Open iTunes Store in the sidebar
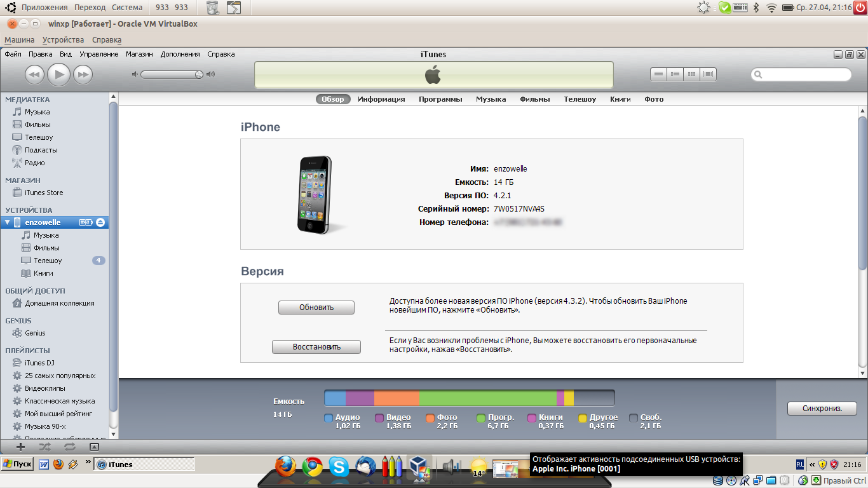The height and width of the screenshot is (488, 868). (x=44, y=193)
